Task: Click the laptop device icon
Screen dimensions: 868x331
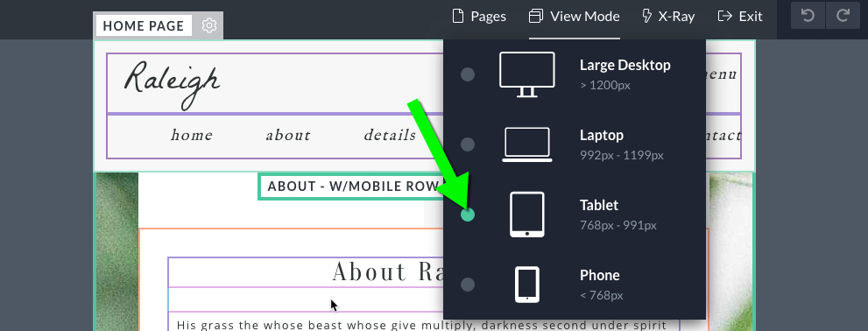Action: [527, 144]
